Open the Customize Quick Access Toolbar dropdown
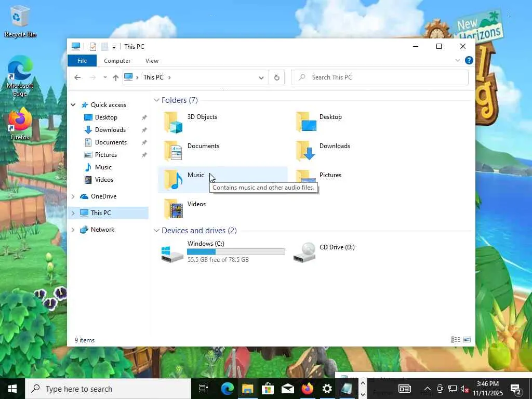 (114, 47)
